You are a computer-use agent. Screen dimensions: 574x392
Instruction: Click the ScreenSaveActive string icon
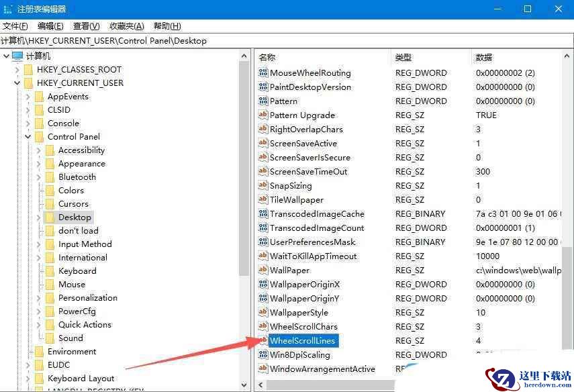[263, 143]
